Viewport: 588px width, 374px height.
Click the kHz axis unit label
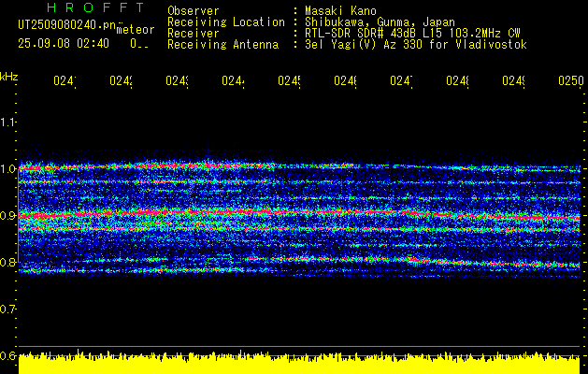point(9,77)
